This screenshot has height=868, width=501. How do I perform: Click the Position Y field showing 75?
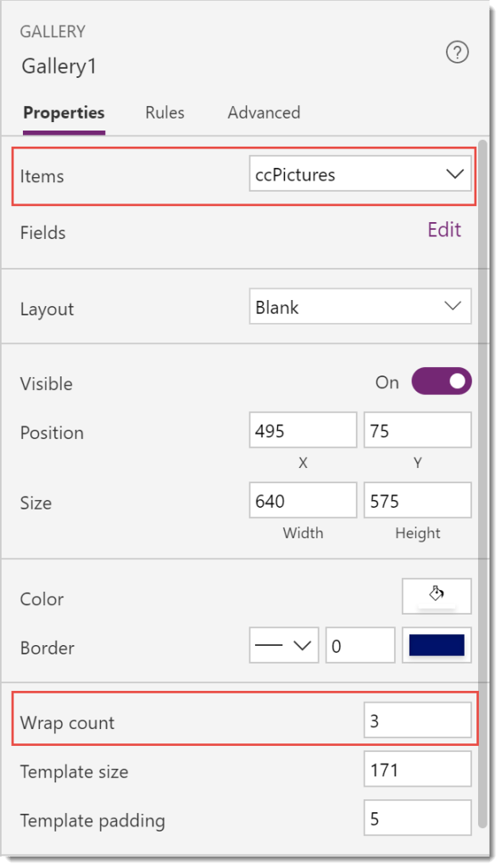pos(417,430)
